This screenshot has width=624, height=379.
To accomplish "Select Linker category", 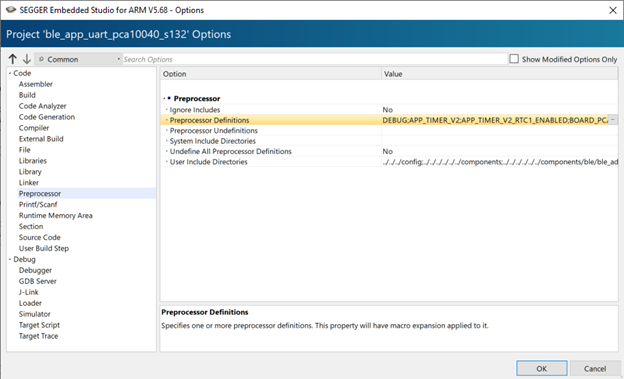I will click(x=29, y=183).
